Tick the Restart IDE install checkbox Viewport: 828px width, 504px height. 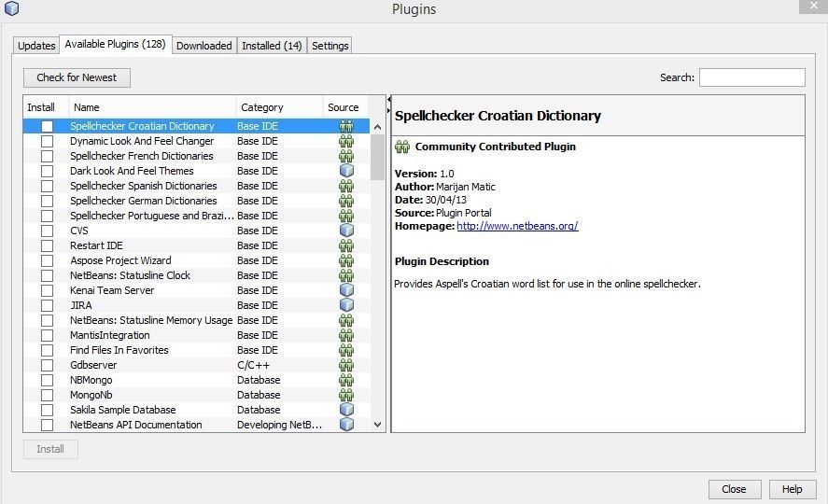pyautogui.click(x=47, y=245)
